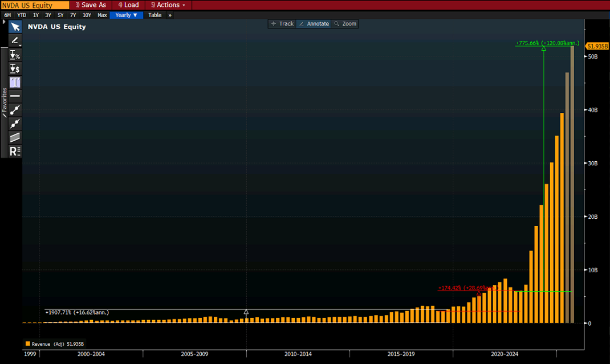Set the range to Max
The height and width of the screenshot is (364, 610).
(102, 15)
